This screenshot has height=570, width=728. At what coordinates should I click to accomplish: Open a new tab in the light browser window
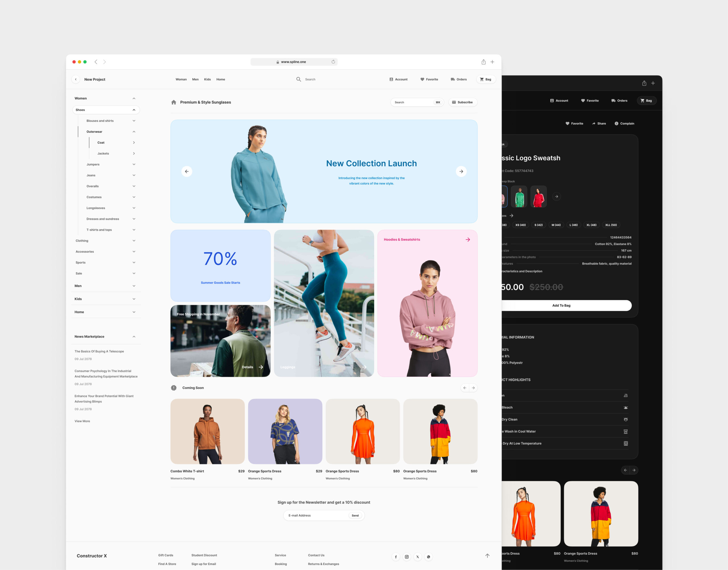[x=492, y=62]
